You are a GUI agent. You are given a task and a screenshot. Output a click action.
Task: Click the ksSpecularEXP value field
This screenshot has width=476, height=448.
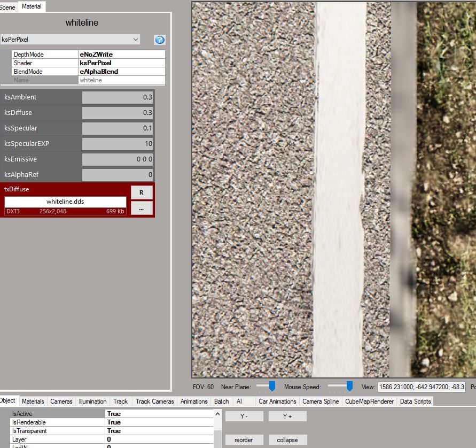(118, 144)
